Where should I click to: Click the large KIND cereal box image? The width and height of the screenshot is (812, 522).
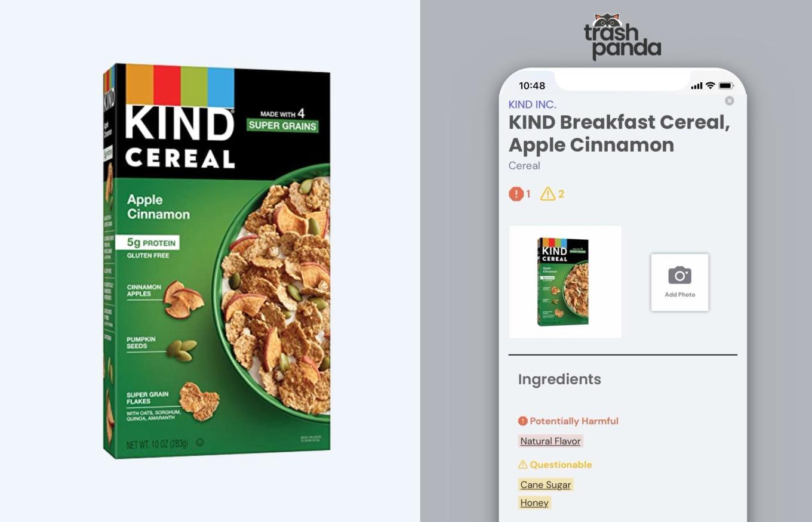pos(216,261)
